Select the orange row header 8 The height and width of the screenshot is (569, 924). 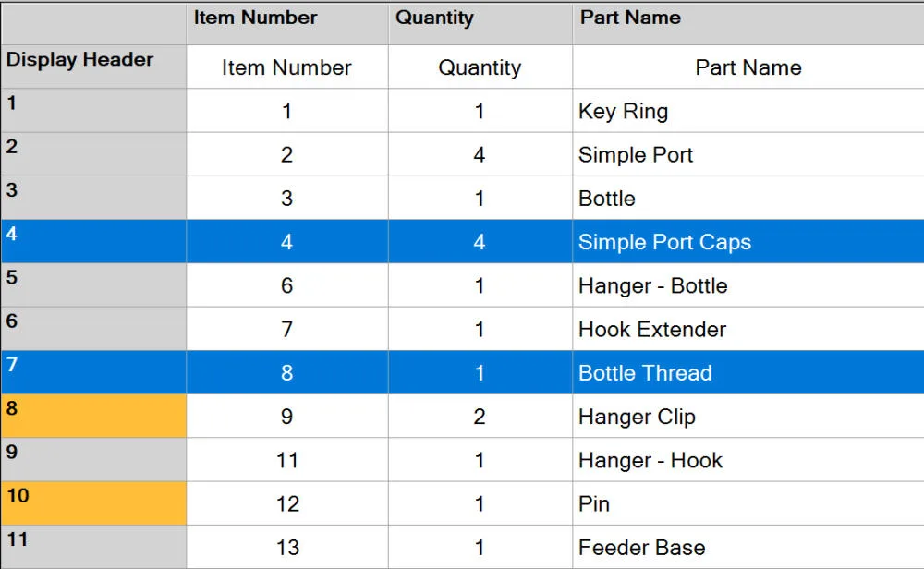pyautogui.click(x=93, y=416)
